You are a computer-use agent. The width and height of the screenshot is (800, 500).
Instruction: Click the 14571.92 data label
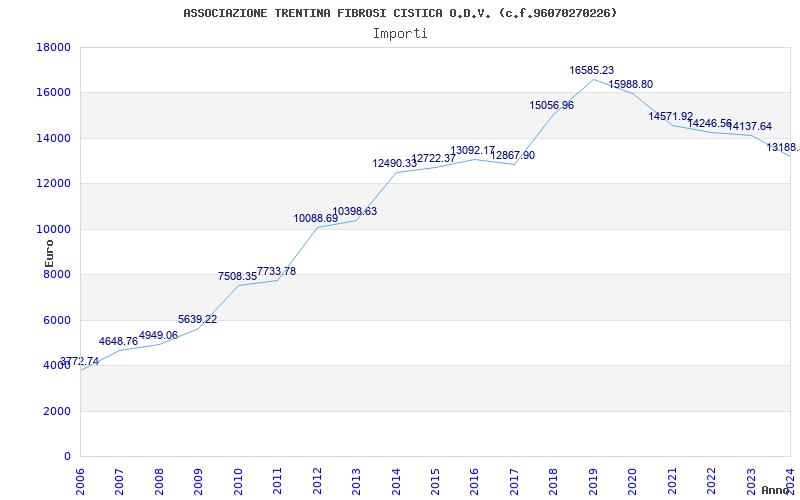point(671,116)
